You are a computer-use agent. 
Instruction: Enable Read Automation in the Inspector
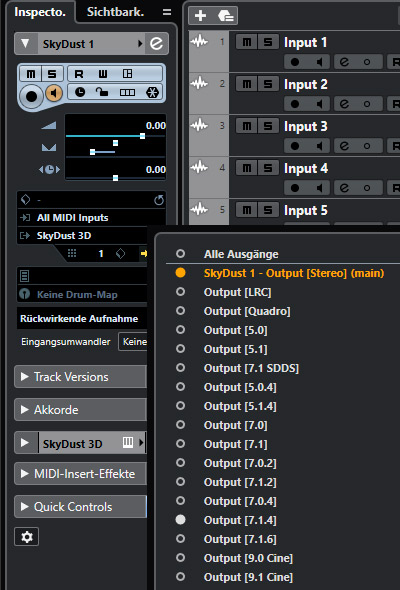(79, 74)
